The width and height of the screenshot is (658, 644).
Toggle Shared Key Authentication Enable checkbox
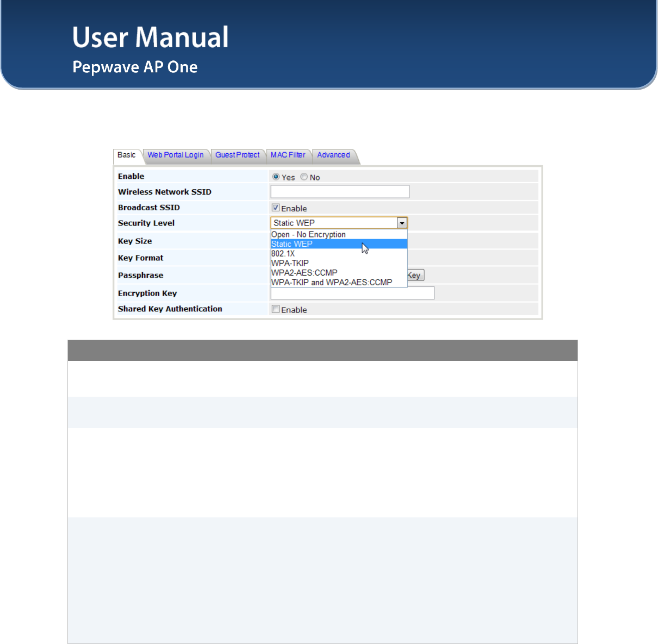pos(276,309)
